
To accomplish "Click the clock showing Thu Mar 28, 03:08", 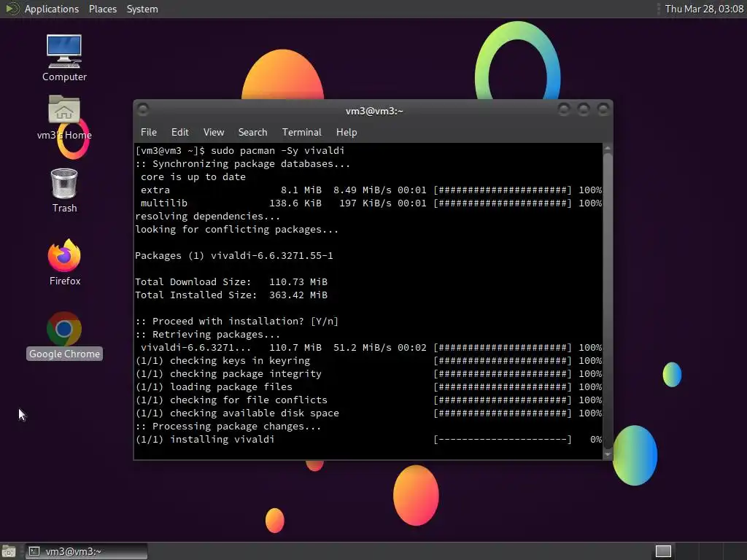I will (x=704, y=9).
